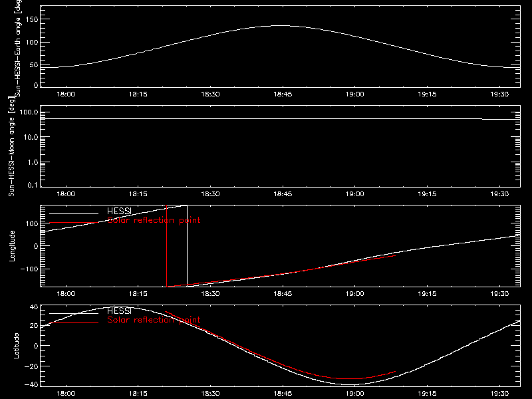The height and width of the screenshot is (399, 532).
Task: Click the 50 tick on Earth angle axis
Action: [x=34, y=65]
